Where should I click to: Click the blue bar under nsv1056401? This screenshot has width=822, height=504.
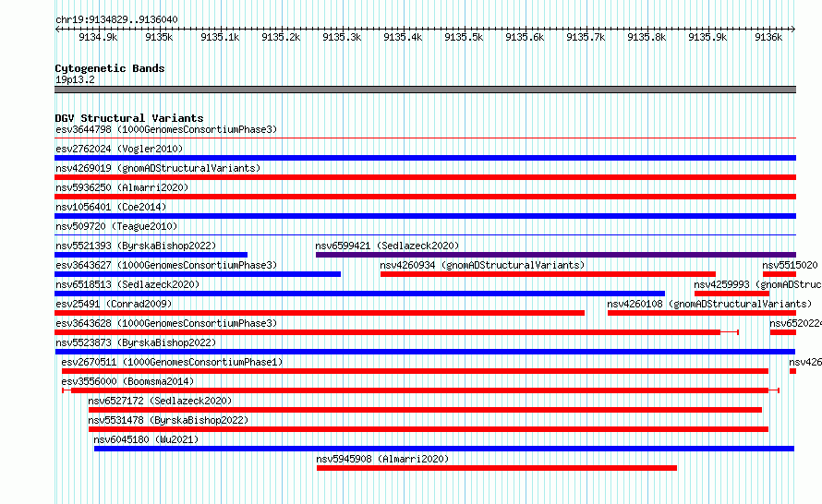point(425,216)
